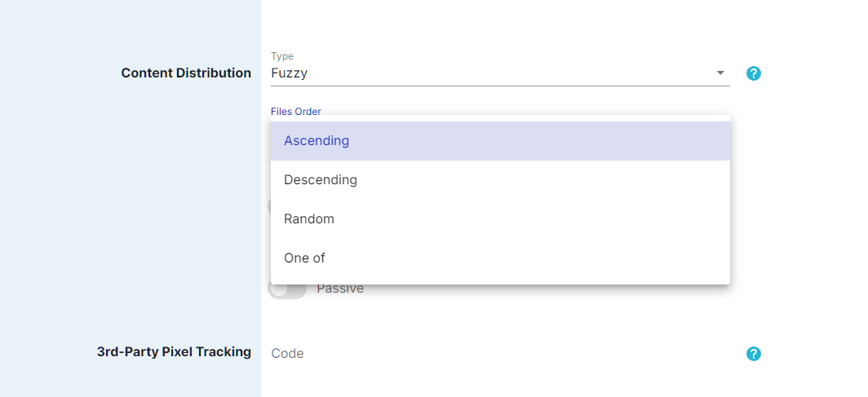
Task: Click the Files Order label
Action: (295, 112)
